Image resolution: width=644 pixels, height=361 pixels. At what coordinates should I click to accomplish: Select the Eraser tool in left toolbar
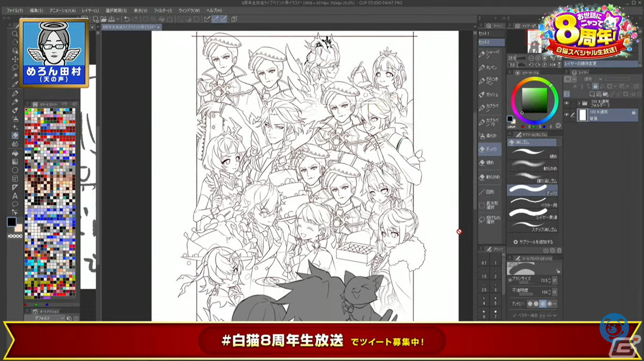[15, 135]
